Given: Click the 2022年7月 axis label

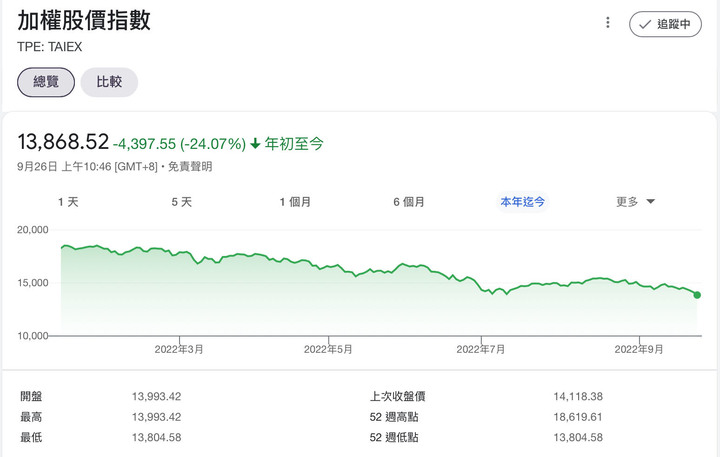Looking at the screenshot, I should (x=481, y=349).
